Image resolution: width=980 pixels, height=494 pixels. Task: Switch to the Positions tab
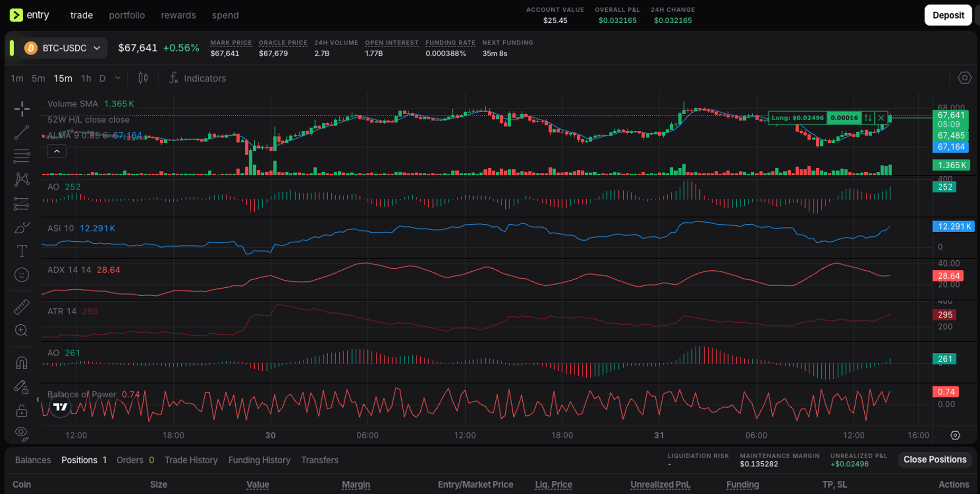pos(84,460)
